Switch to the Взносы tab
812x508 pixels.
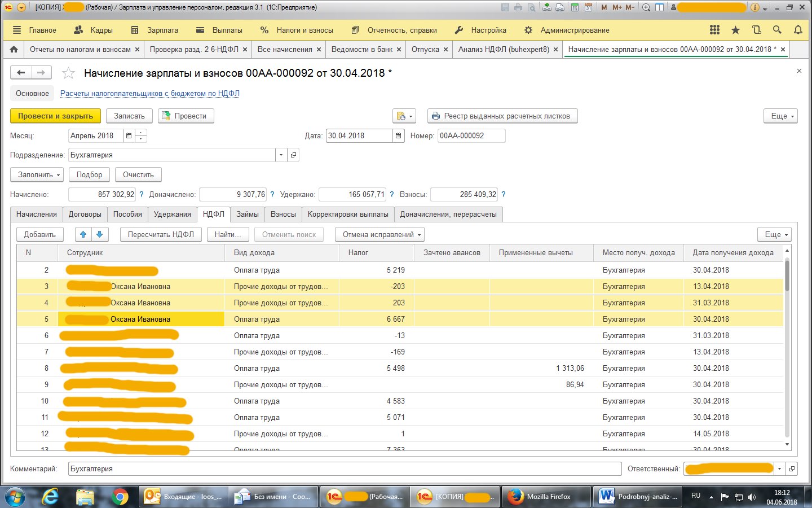283,214
